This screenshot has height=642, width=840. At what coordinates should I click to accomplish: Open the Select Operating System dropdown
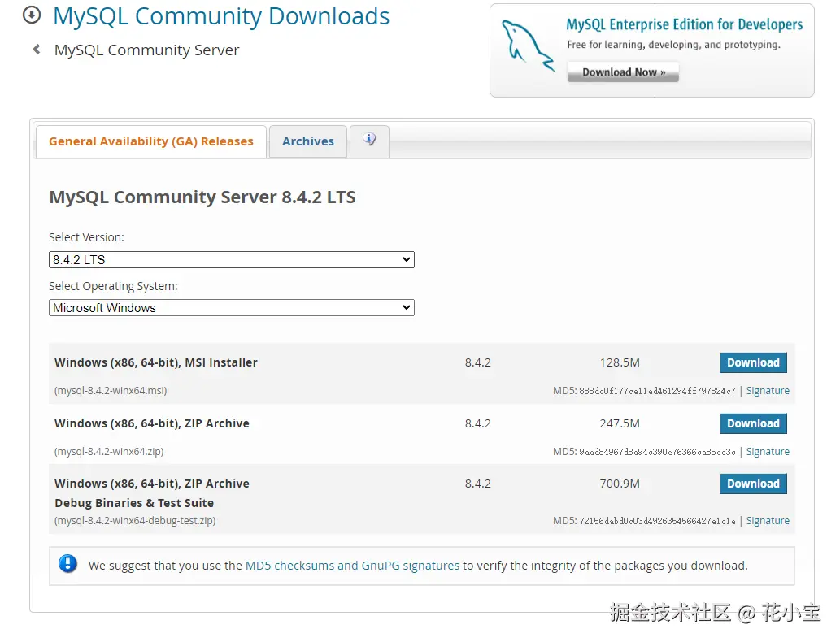click(232, 308)
